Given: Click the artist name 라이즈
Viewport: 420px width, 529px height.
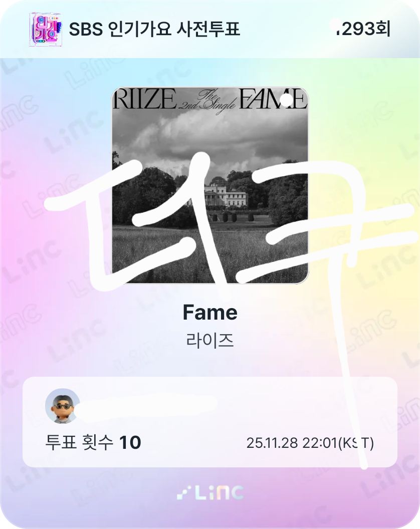Looking at the screenshot, I should [x=210, y=340].
